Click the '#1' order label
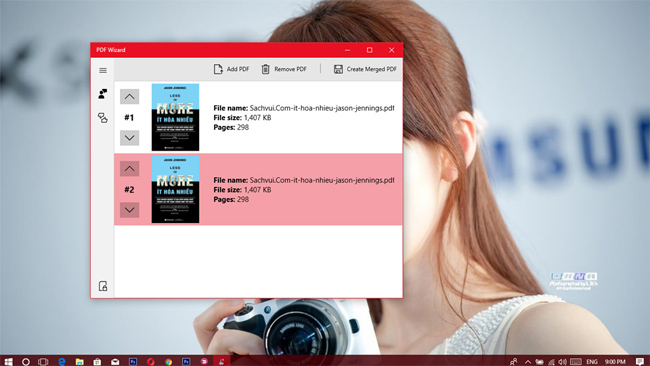 [x=129, y=118]
